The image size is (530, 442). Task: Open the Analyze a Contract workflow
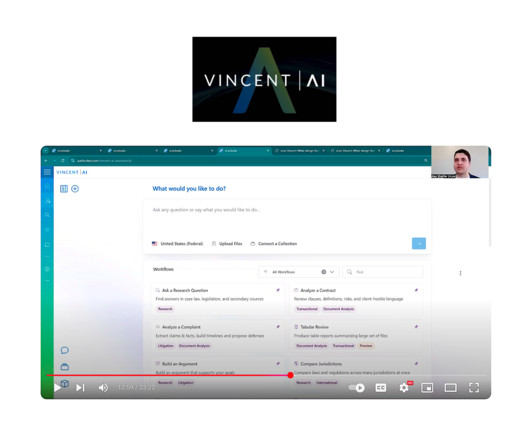pyautogui.click(x=356, y=299)
